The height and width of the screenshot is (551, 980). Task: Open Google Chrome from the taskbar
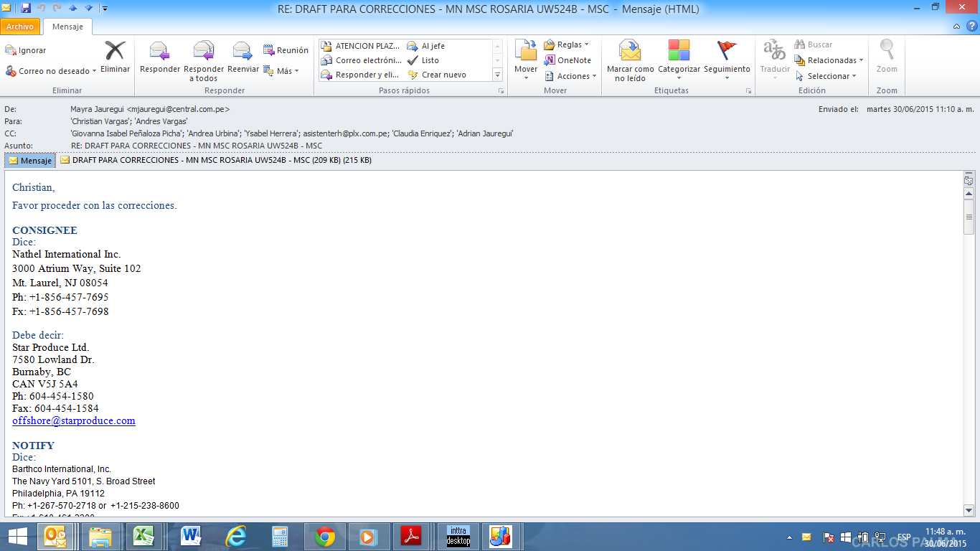[x=325, y=537]
